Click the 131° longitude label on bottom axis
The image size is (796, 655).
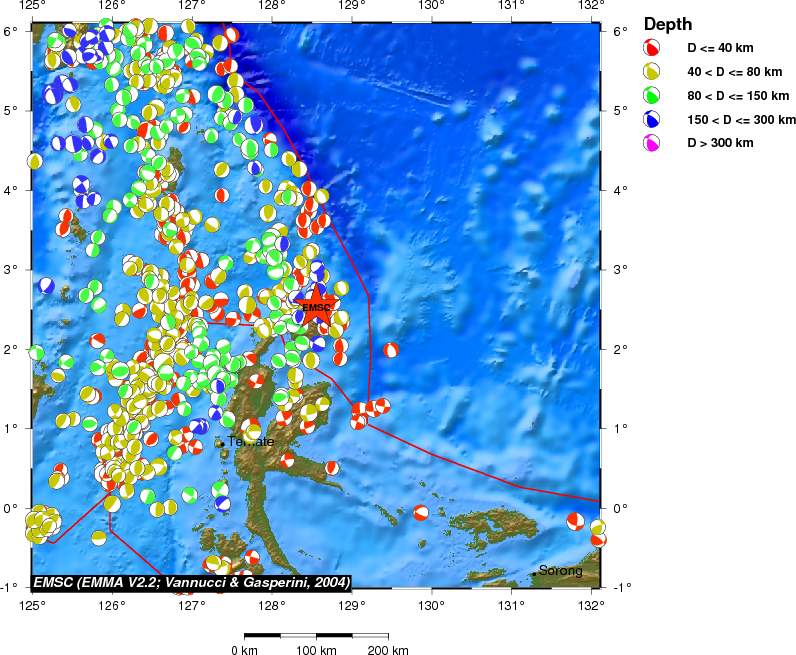click(511, 604)
